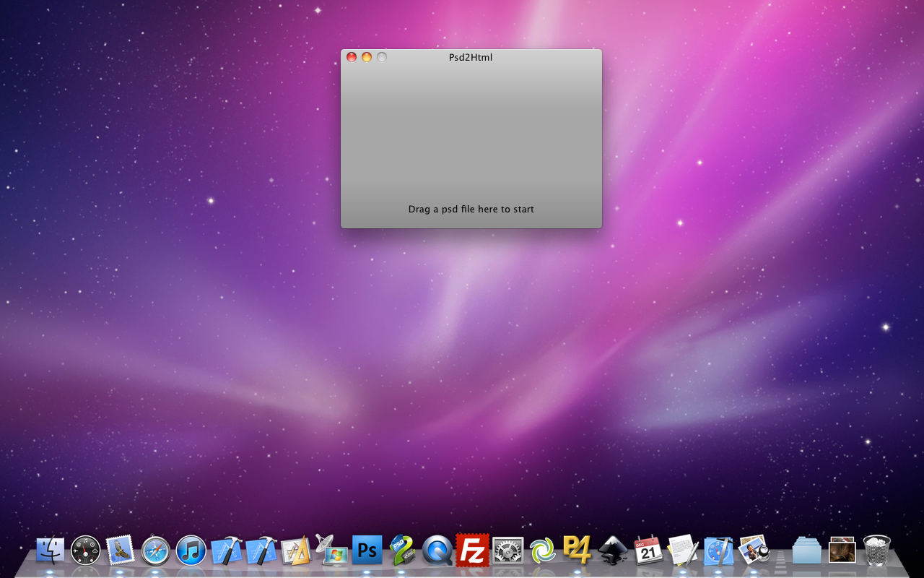The width and height of the screenshot is (924, 578).
Task: Open Finder from the dock
Action: [50, 551]
